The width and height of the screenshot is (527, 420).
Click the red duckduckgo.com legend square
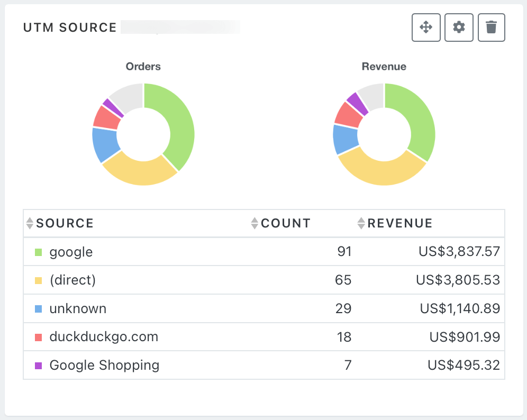tap(38, 337)
